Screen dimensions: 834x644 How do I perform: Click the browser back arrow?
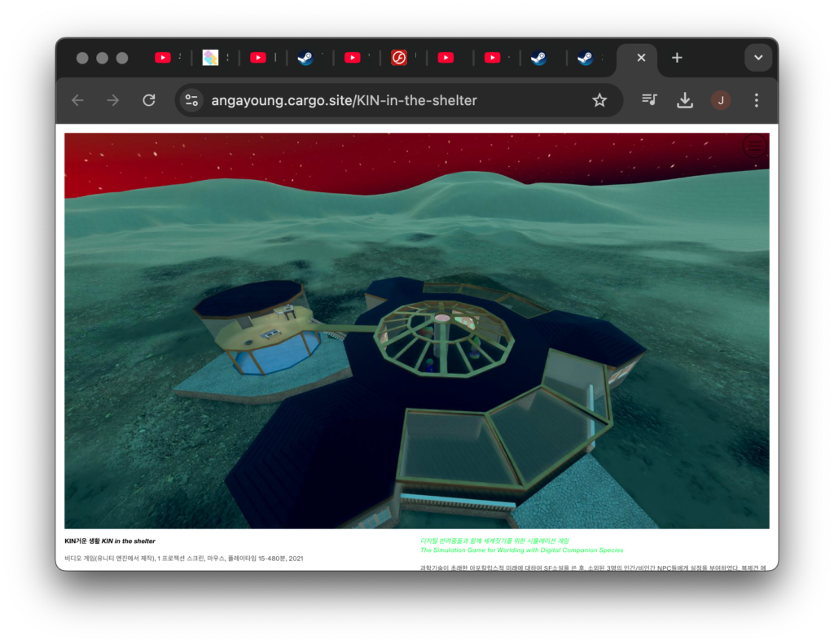77,100
